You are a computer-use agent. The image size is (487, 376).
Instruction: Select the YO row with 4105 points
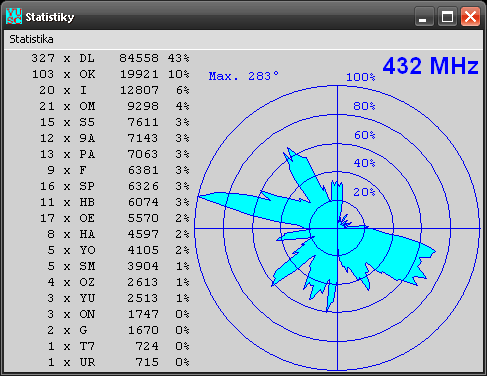(118, 250)
